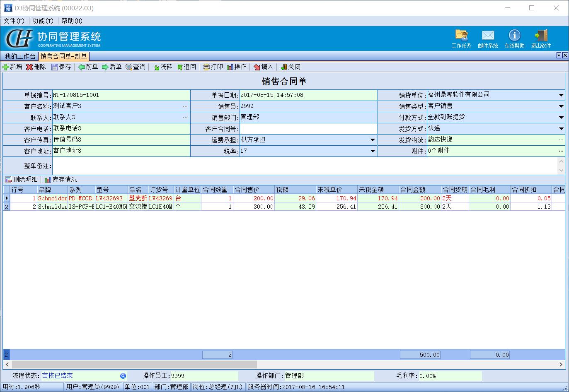Open the 文件(F) menu
The width and height of the screenshot is (569, 392).
[14, 21]
